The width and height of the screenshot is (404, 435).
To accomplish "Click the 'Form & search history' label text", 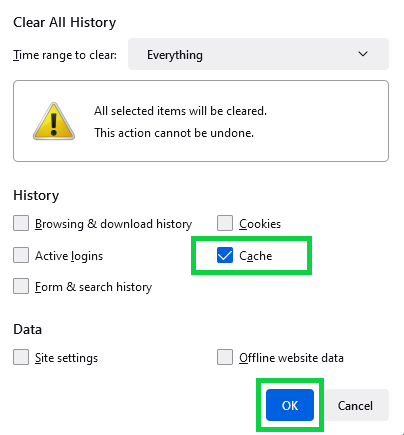I will [x=94, y=287].
